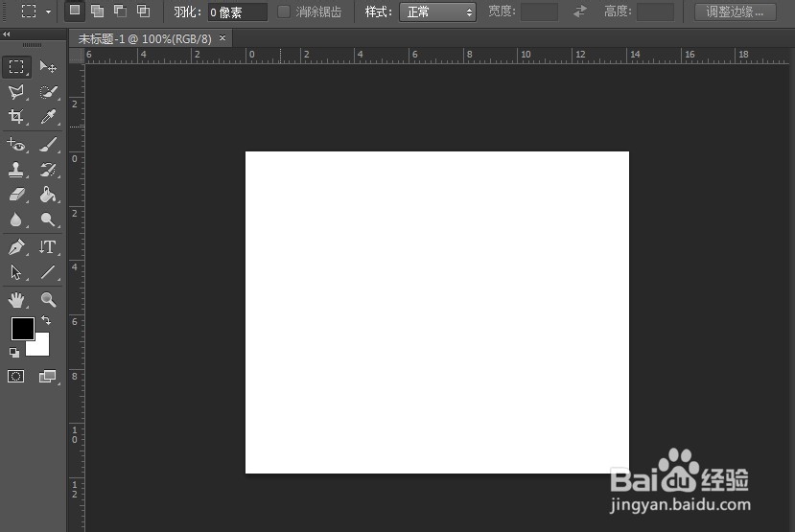The height and width of the screenshot is (532, 795).
Task: Click the black foreground color swatch
Action: [x=23, y=329]
